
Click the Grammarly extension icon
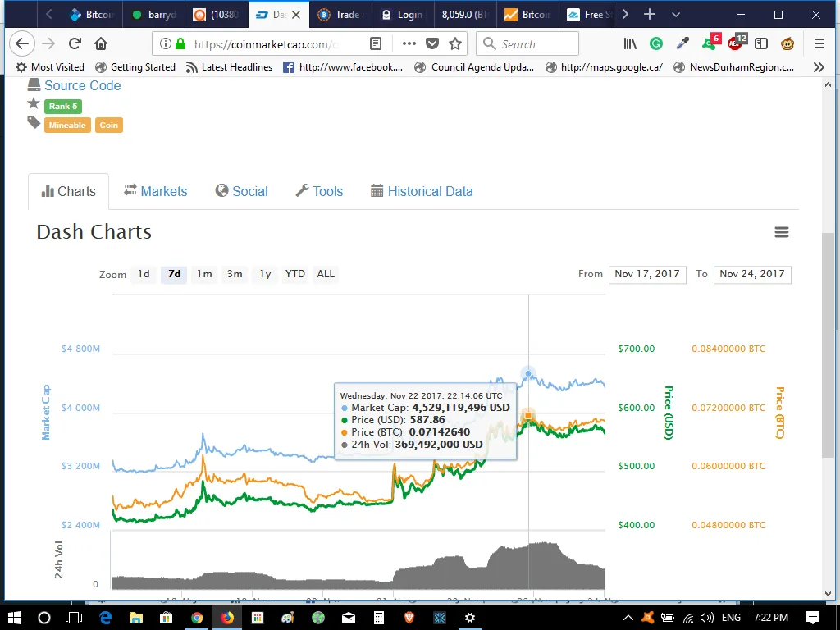coord(655,44)
